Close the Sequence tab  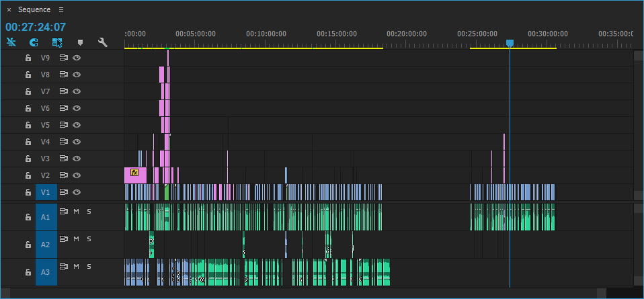pyautogui.click(x=9, y=10)
